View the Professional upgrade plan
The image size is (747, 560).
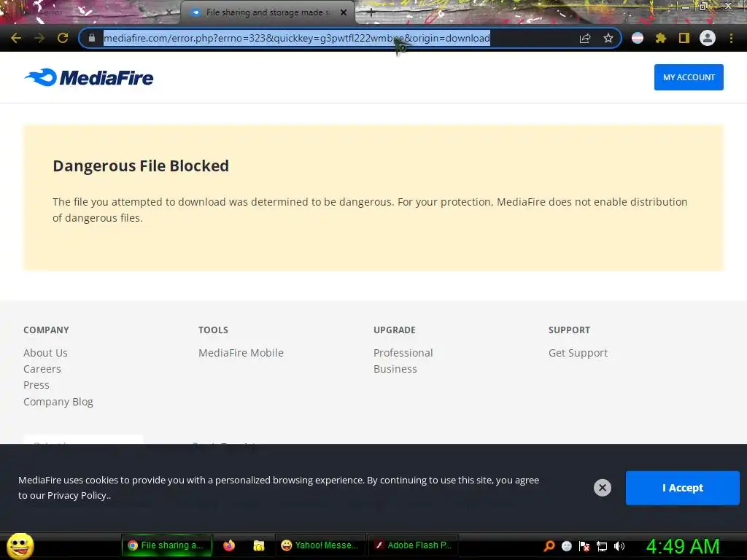point(403,353)
